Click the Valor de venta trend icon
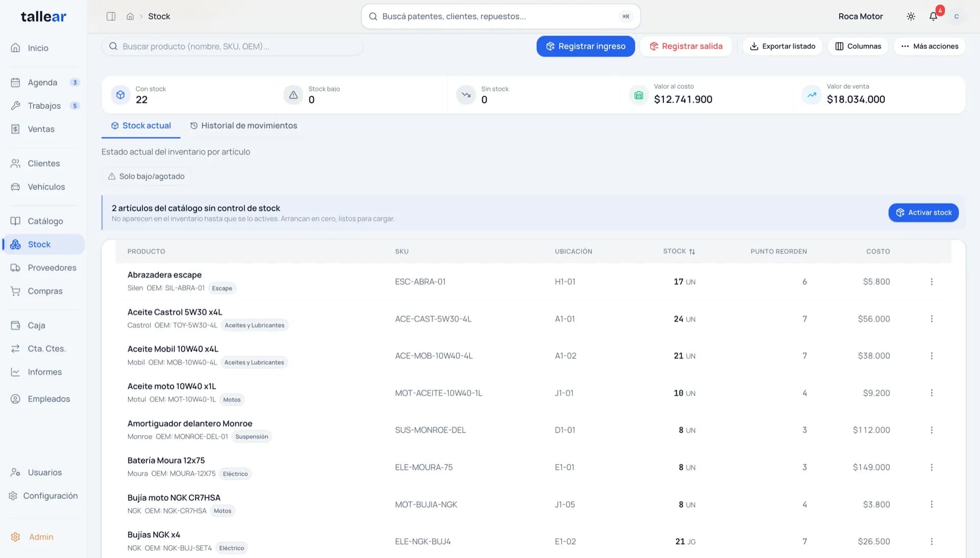Viewport: 980px width, 558px height. pos(812,95)
